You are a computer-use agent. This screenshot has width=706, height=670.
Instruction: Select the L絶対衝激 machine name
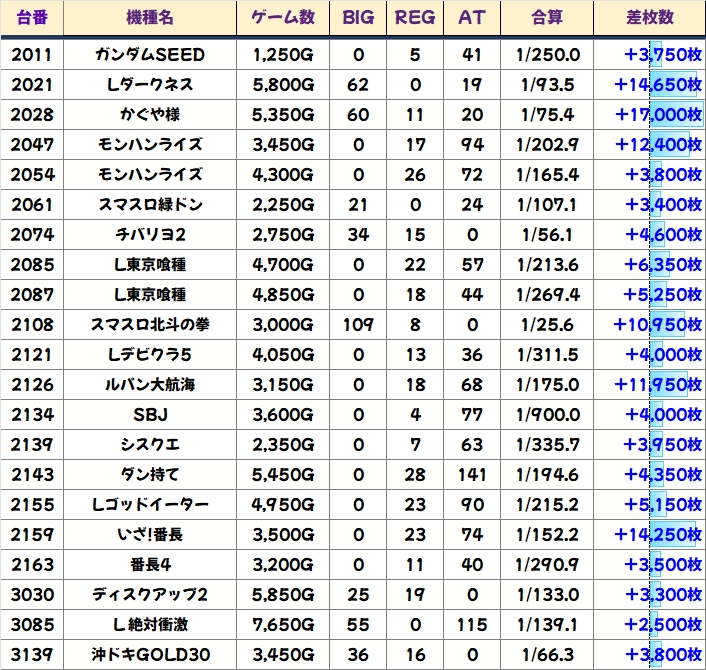[150, 625]
